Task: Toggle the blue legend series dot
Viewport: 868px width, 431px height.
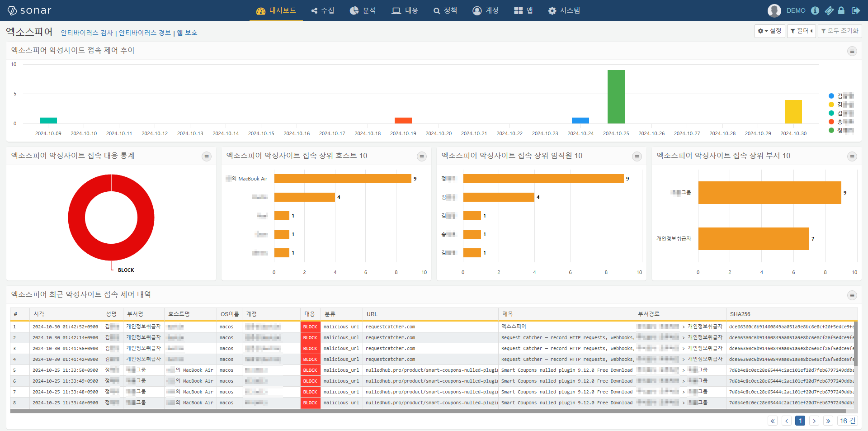Action: click(831, 96)
